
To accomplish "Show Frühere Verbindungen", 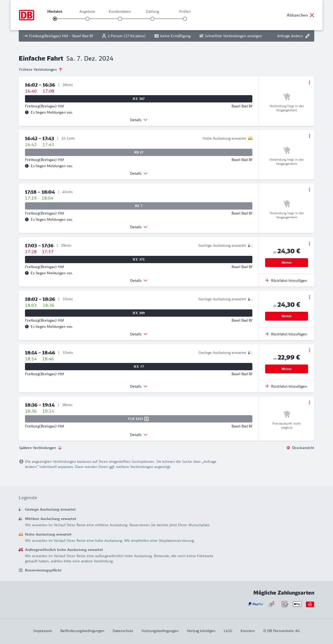I will 41,69.
